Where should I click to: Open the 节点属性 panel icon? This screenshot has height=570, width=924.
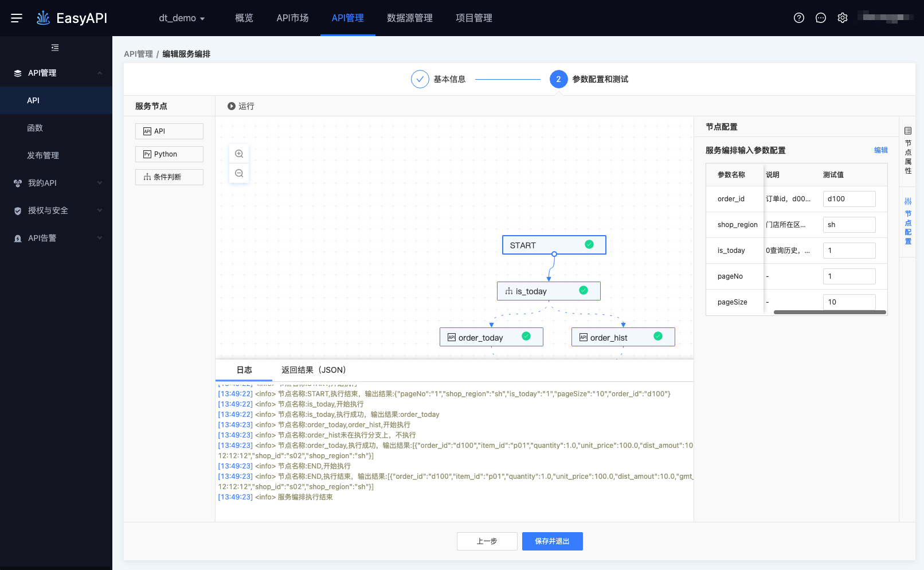point(908,131)
